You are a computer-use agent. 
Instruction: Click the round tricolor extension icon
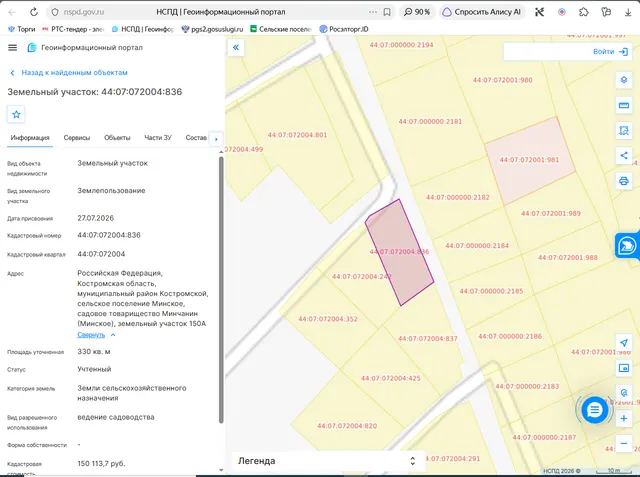[562, 12]
